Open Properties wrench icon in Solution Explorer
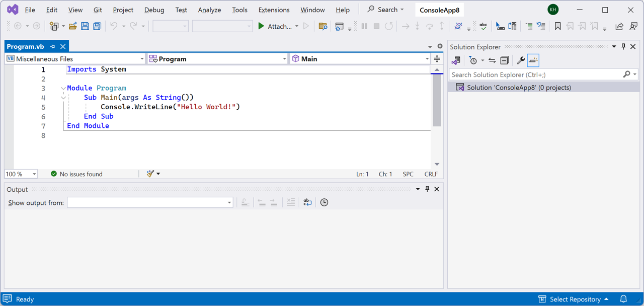The height and width of the screenshot is (306, 644). pyautogui.click(x=521, y=60)
